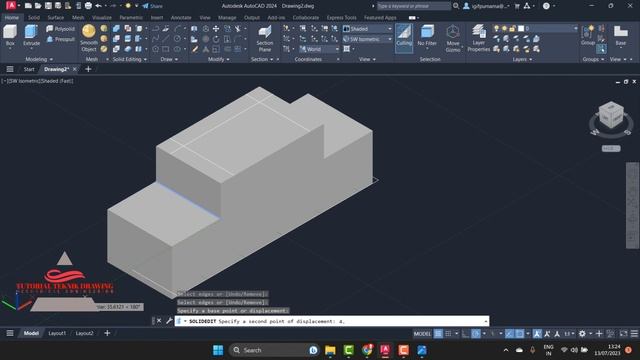The width and height of the screenshot is (640, 360).
Task: Open the Autodesk App Store cart icon
Action: coord(517,6)
